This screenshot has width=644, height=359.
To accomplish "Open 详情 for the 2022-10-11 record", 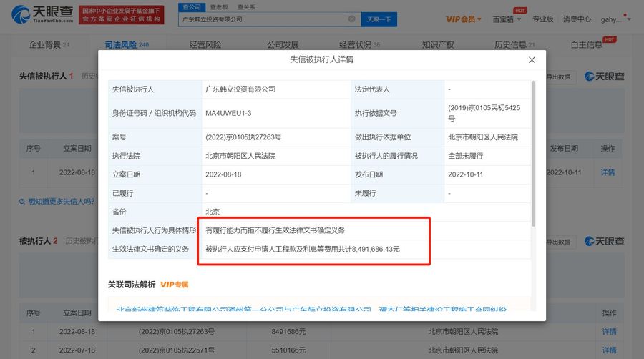I will pos(608,172).
